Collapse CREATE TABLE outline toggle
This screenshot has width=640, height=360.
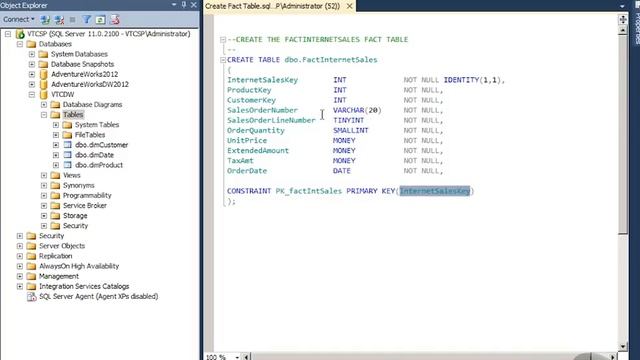223,60
